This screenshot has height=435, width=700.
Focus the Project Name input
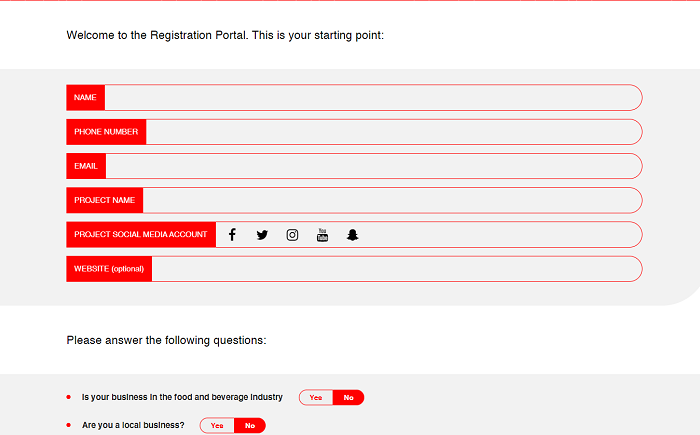coord(391,200)
